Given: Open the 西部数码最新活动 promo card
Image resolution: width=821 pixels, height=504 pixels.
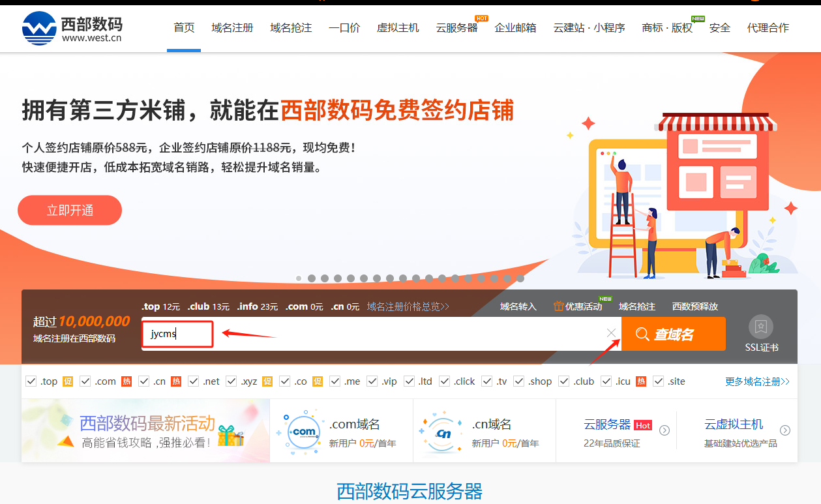Looking at the screenshot, I should 146,431.
